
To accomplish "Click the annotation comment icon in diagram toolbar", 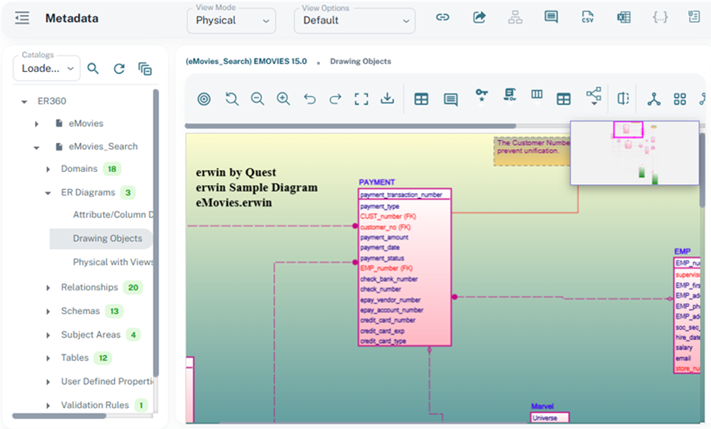I will point(451,99).
